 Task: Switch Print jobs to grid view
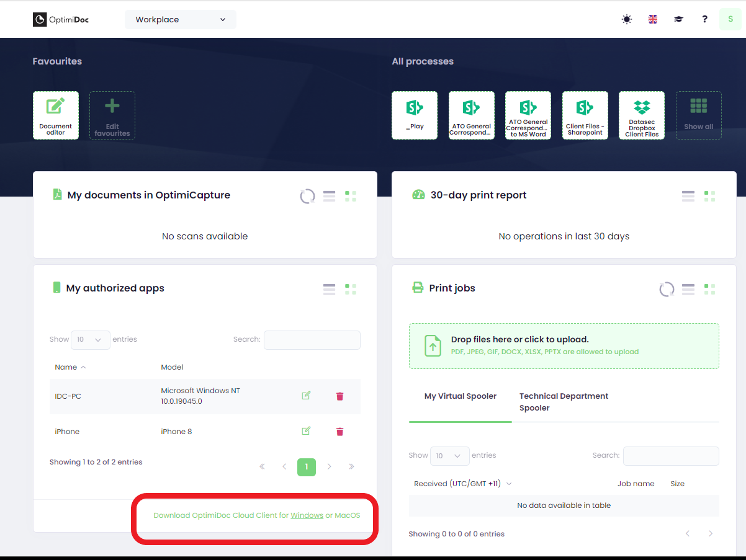click(x=710, y=289)
